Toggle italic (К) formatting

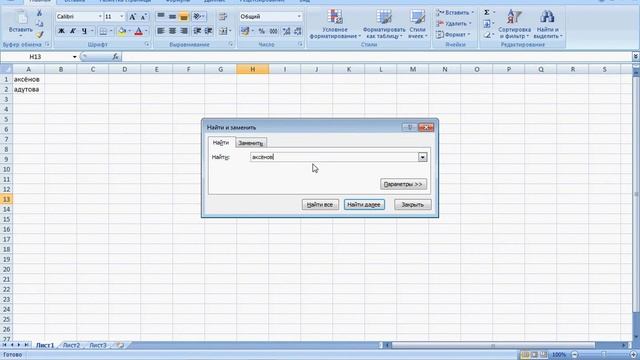(73, 31)
